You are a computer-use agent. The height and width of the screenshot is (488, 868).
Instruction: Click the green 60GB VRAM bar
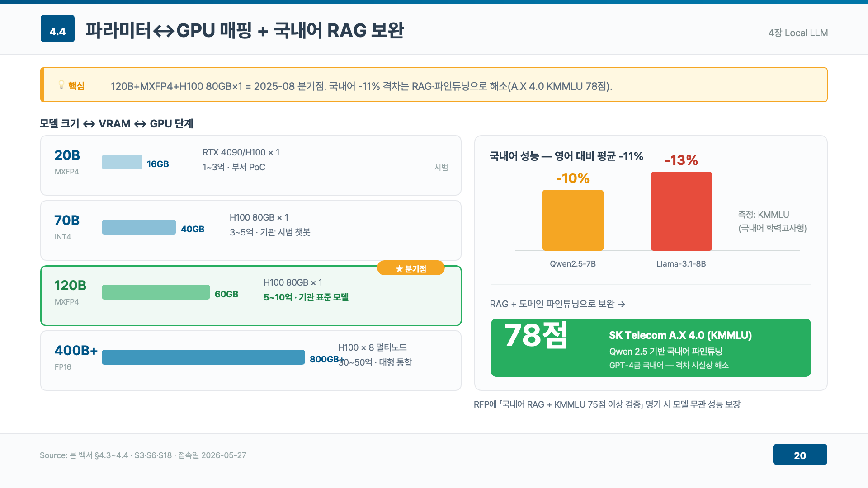point(156,292)
